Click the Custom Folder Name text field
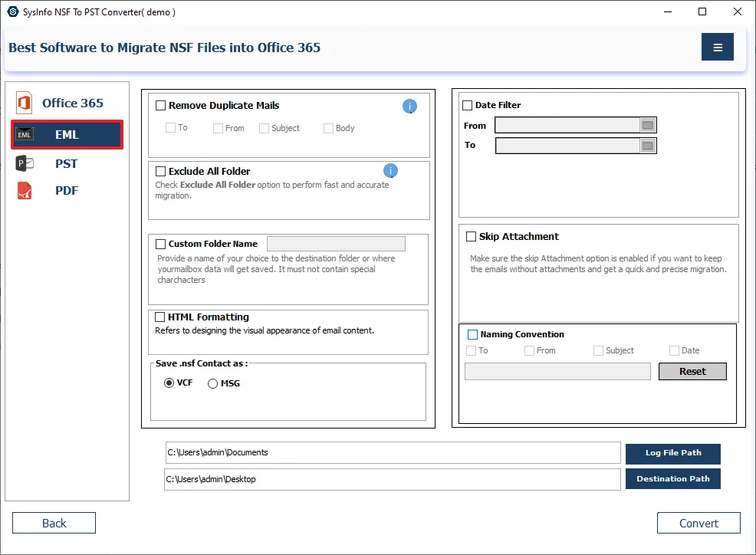The height and width of the screenshot is (555, 756). (336, 244)
